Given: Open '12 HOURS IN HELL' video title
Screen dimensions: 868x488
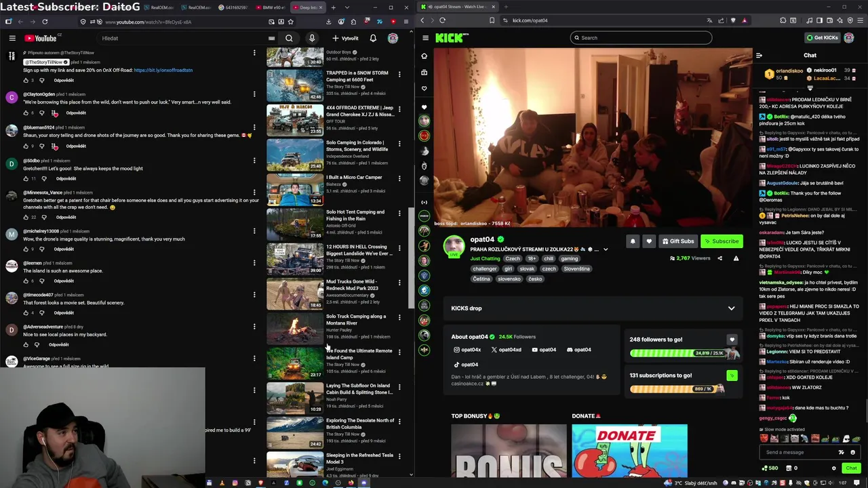Looking at the screenshot, I should pos(359,250).
